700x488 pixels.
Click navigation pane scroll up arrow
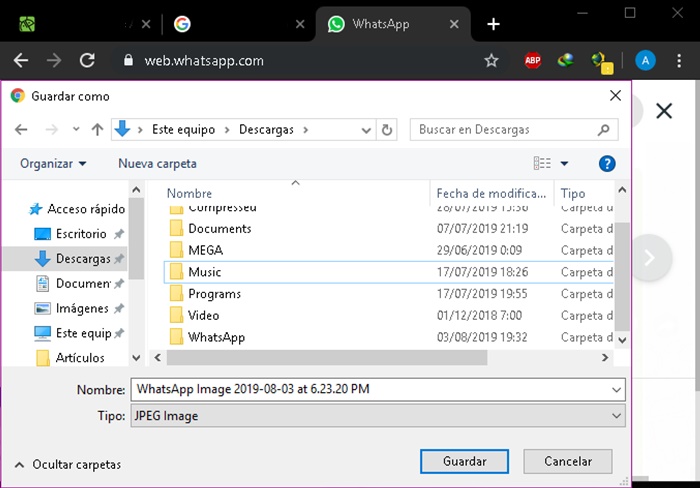(137, 190)
